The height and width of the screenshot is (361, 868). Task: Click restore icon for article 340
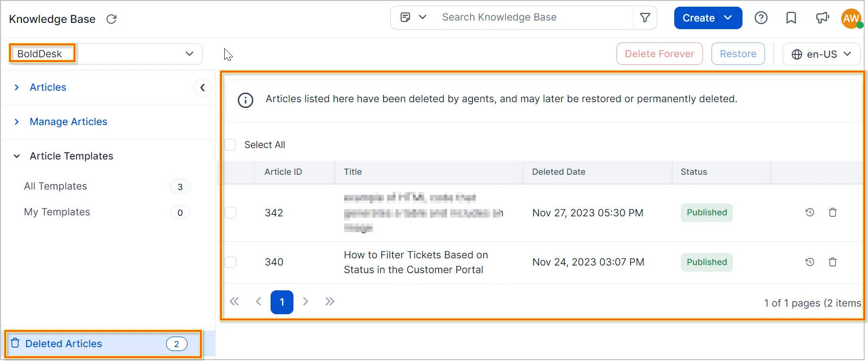(x=810, y=262)
